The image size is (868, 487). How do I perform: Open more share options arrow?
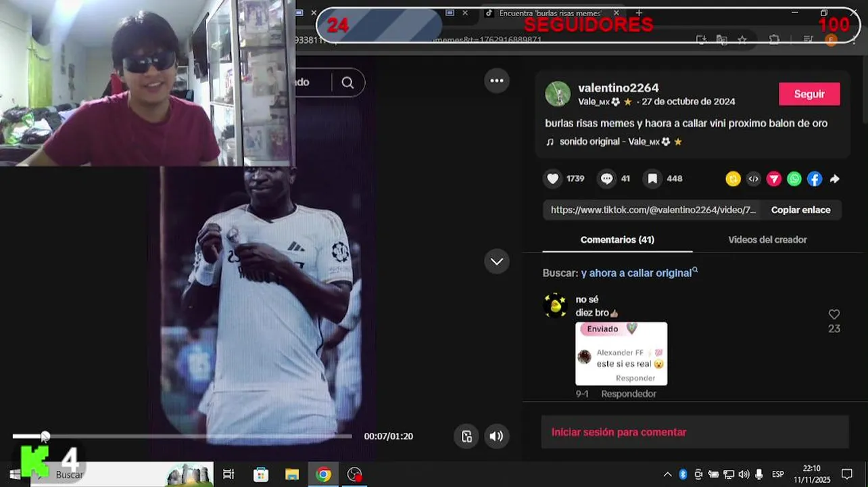click(835, 179)
